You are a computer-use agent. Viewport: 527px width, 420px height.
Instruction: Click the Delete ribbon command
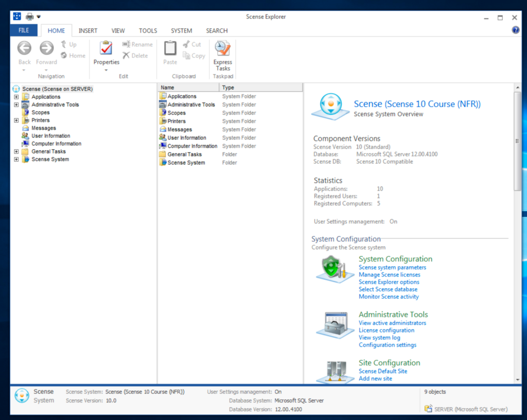[135, 56]
